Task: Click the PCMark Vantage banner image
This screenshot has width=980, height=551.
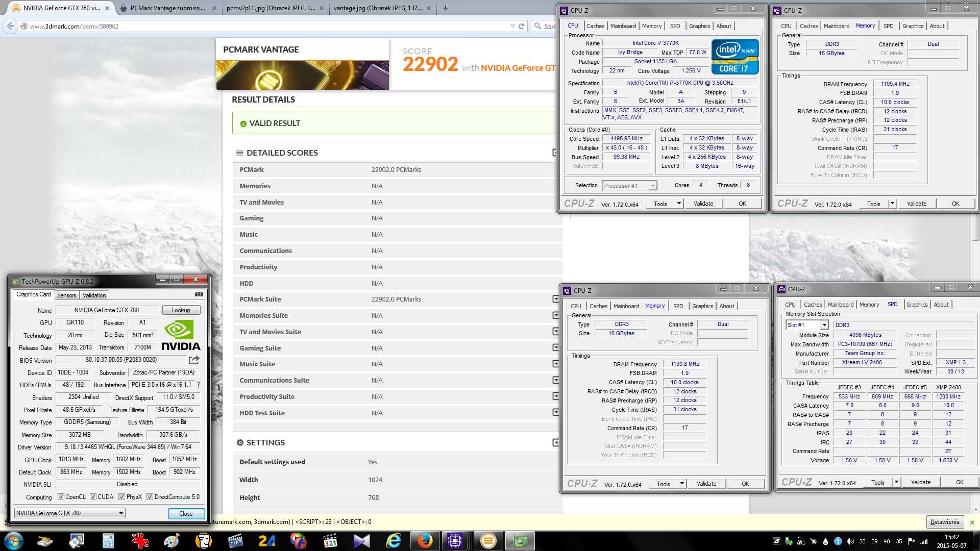Action: point(302,75)
